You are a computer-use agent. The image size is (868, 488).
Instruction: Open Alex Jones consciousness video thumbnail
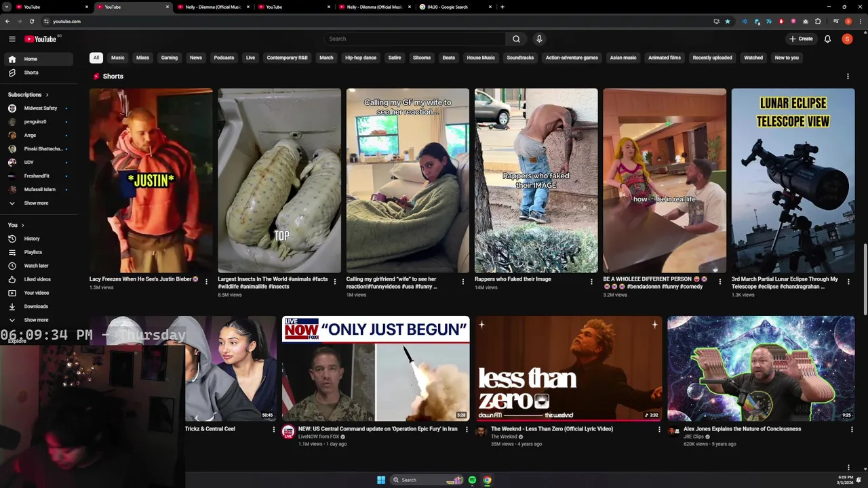pyautogui.click(x=761, y=369)
